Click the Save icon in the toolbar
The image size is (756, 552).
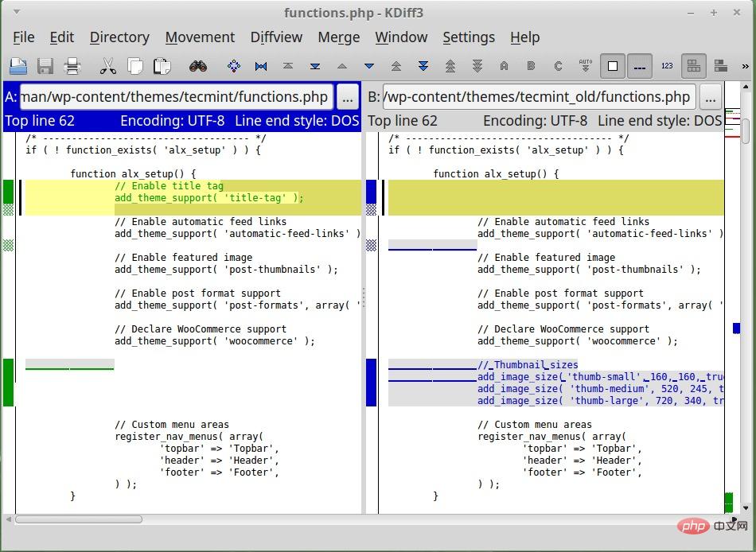pyautogui.click(x=45, y=66)
